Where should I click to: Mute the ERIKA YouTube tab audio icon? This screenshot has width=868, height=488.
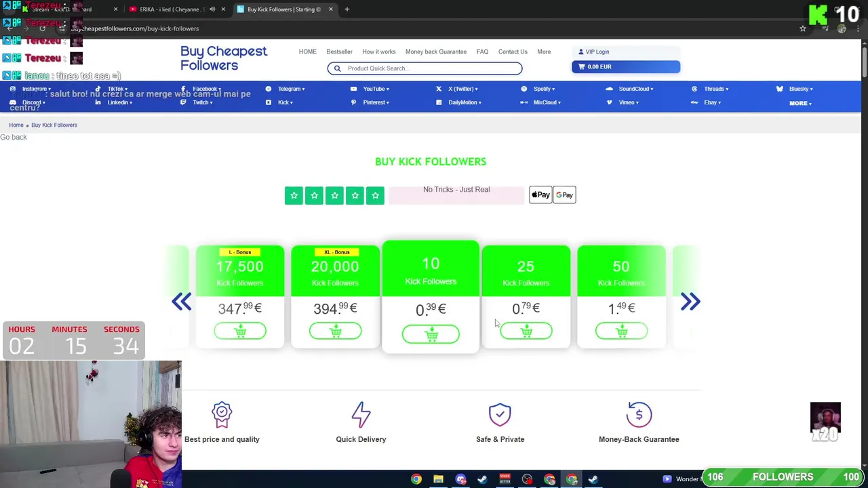click(212, 9)
